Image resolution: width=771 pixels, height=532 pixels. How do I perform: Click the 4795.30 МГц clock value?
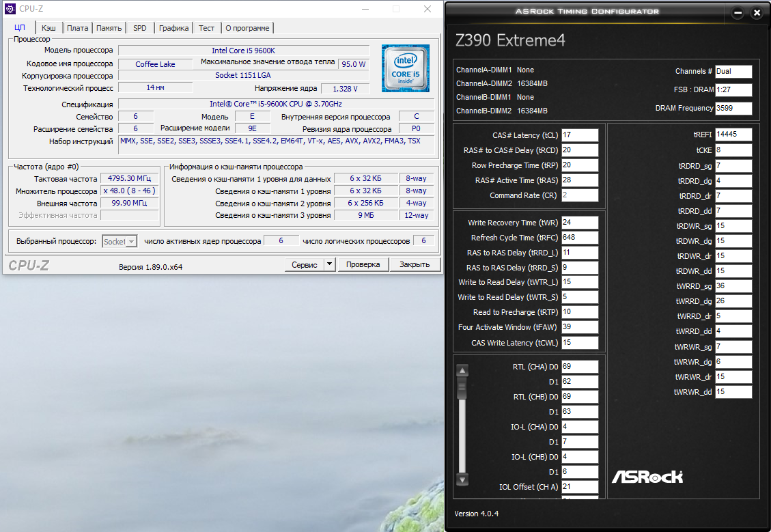tap(129, 178)
